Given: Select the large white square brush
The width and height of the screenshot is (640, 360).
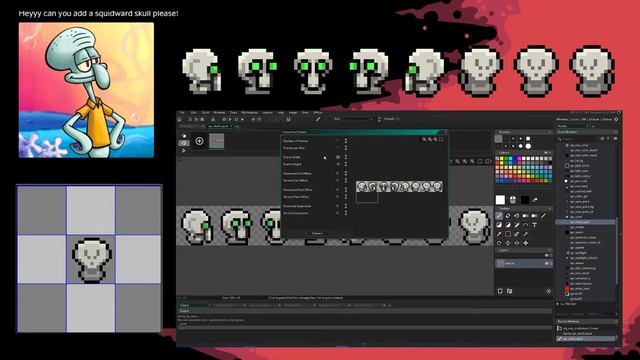Looking at the screenshot, I should tap(528, 139).
